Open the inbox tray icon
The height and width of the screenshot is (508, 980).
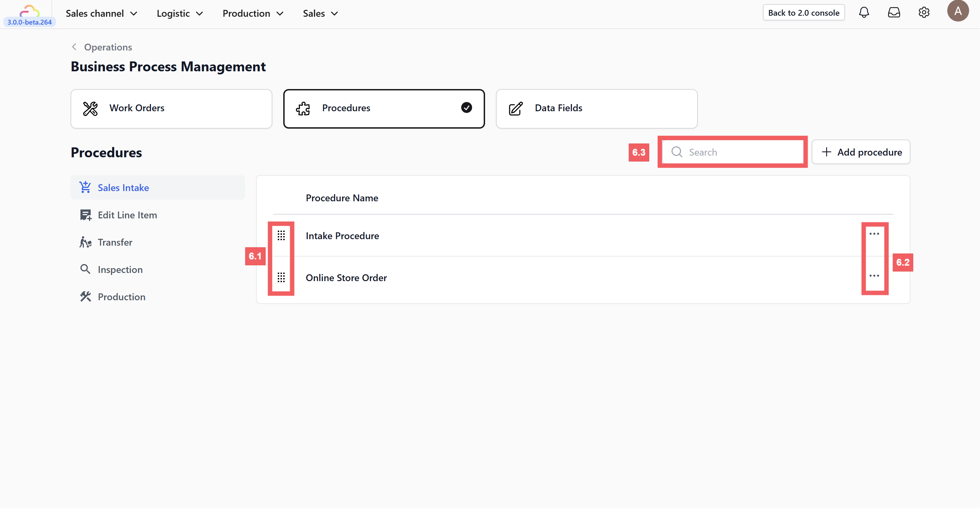894,13
